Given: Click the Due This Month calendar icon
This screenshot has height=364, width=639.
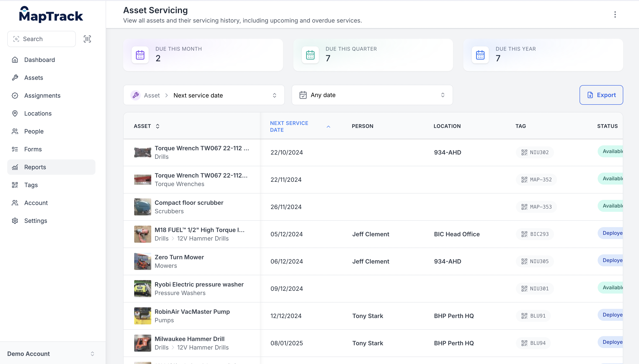Looking at the screenshot, I should coord(140,55).
